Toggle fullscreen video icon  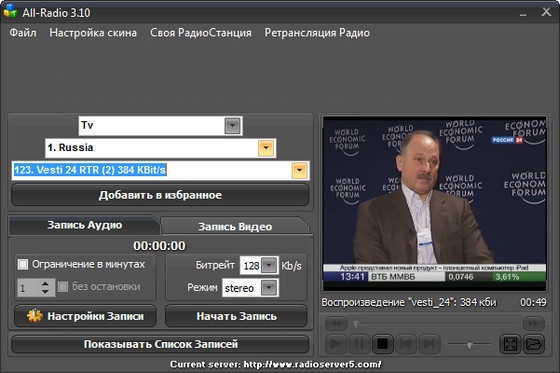coord(510,344)
